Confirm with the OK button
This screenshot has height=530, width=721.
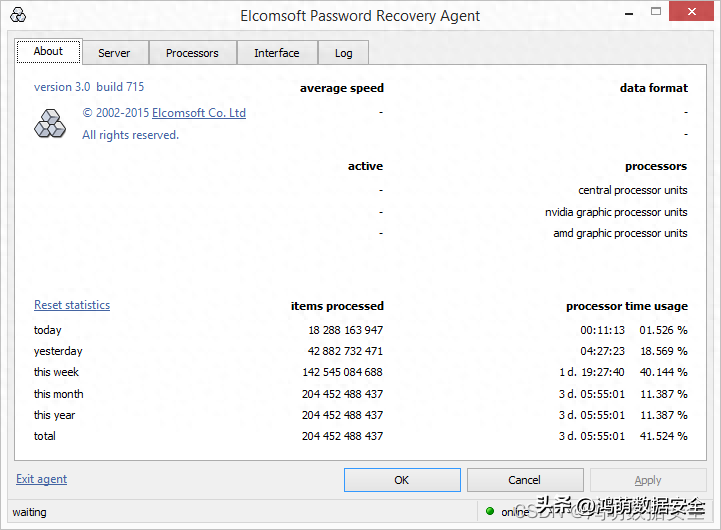[402, 480]
